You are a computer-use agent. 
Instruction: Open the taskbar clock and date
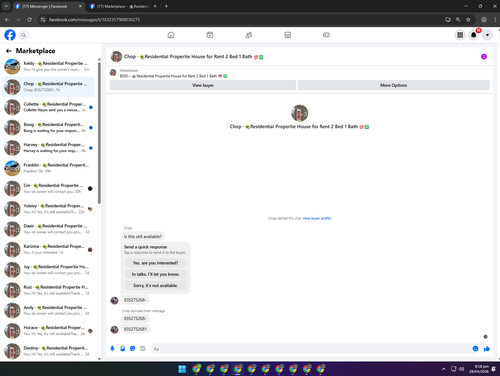(x=479, y=369)
